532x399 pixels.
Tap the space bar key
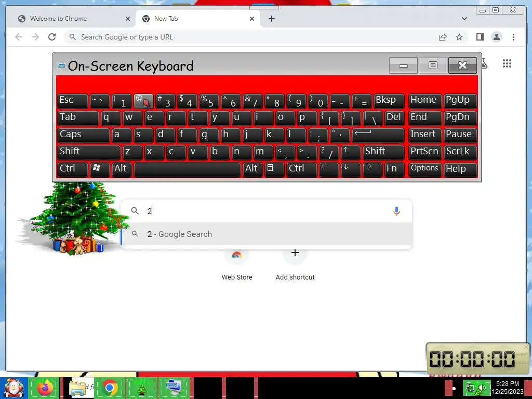click(x=187, y=170)
